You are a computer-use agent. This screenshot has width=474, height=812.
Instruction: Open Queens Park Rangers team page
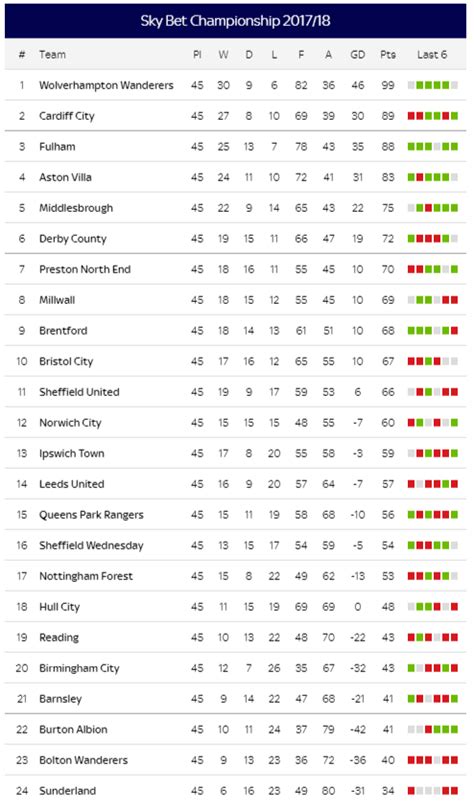[x=91, y=515]
